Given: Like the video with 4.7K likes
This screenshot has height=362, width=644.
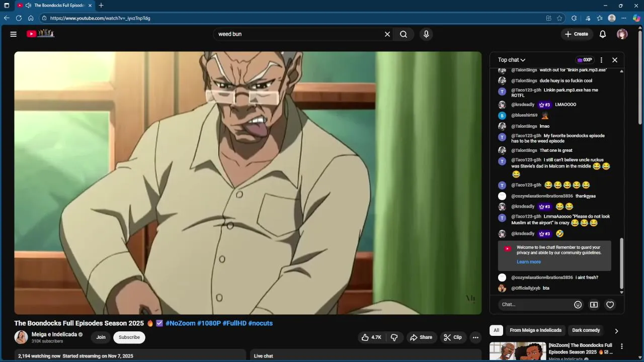Looking at the screenshot, I should coord(371,337).
